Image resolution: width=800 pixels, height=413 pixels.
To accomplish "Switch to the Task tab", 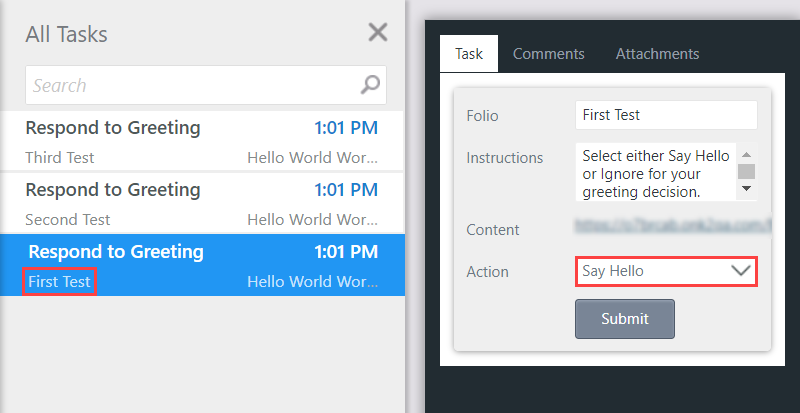I will (469, 54).
